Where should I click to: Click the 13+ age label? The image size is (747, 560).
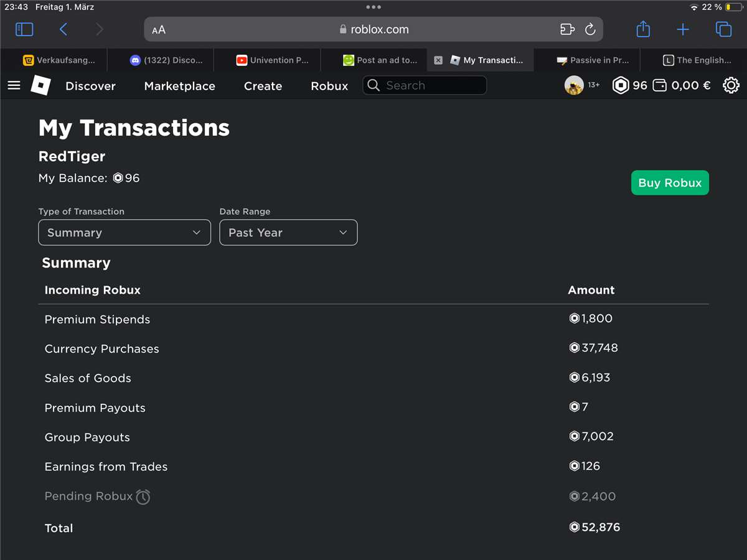click(594, 85)
